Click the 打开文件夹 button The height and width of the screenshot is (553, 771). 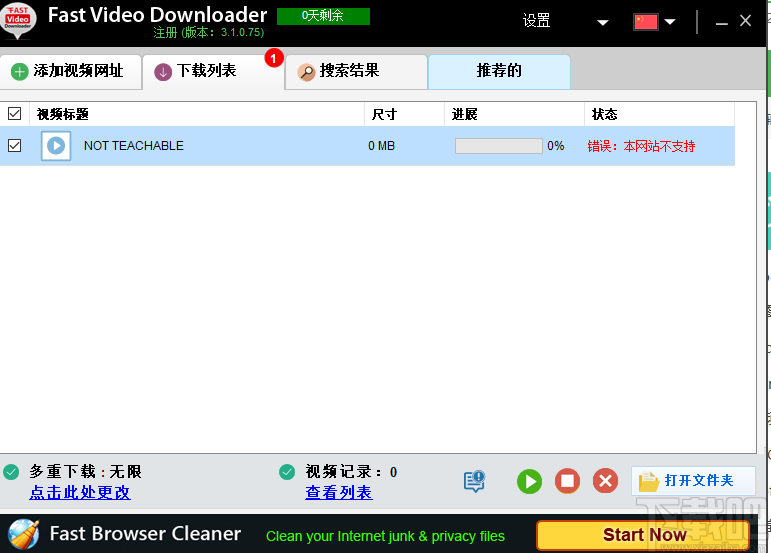(693, 481)
